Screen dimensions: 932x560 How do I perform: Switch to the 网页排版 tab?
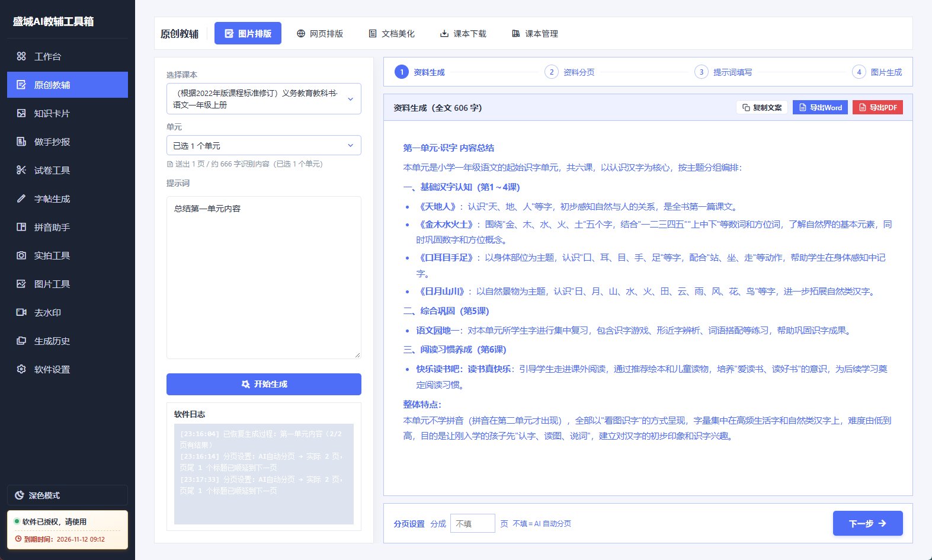pyautogui.click(x=320, y=33)
